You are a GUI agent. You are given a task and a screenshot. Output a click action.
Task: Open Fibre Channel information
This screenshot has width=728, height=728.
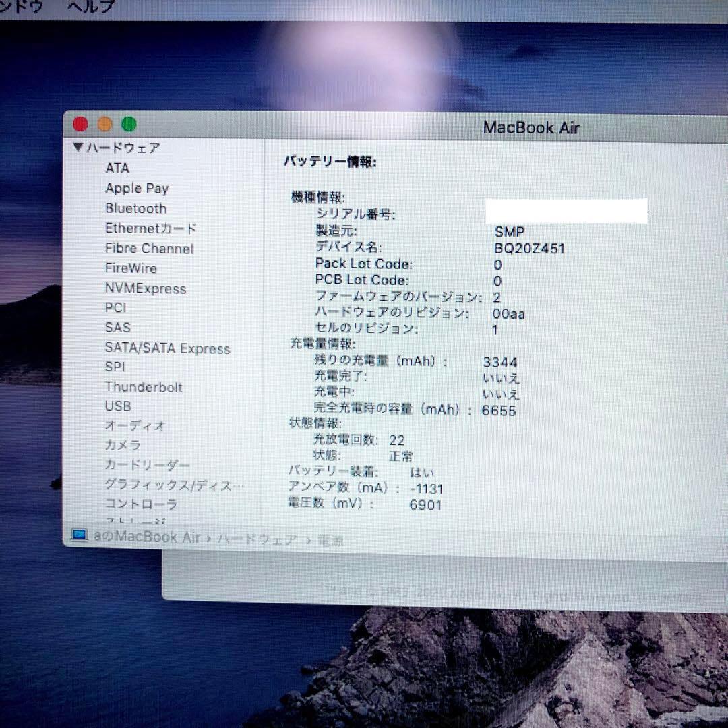[x=149, y=249]
